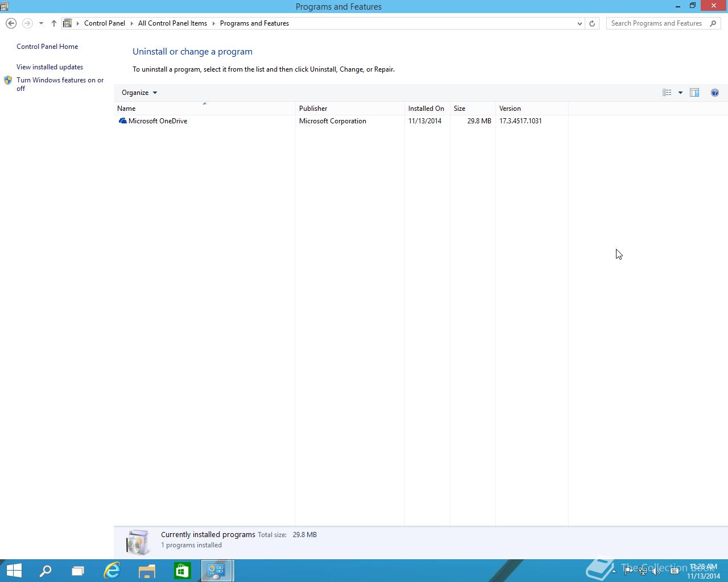Open network status tray icon
The height and width of the screenshot is (582, 728).
click(x=642, y=571)
